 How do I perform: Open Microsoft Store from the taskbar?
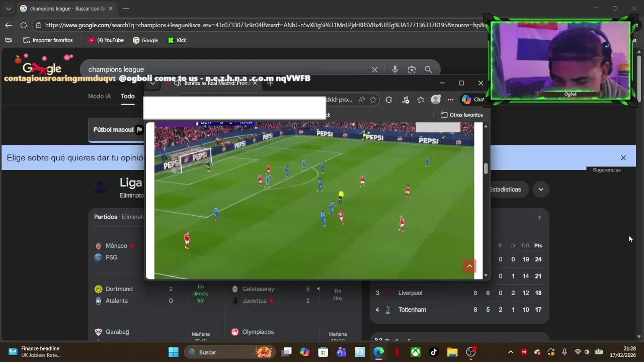click(323, 352)
